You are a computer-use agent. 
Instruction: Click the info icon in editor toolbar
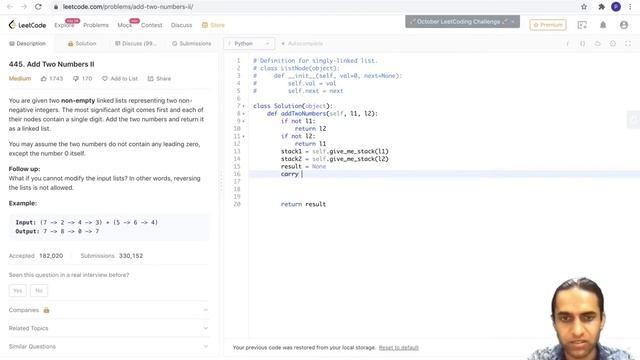click(567, 43)
